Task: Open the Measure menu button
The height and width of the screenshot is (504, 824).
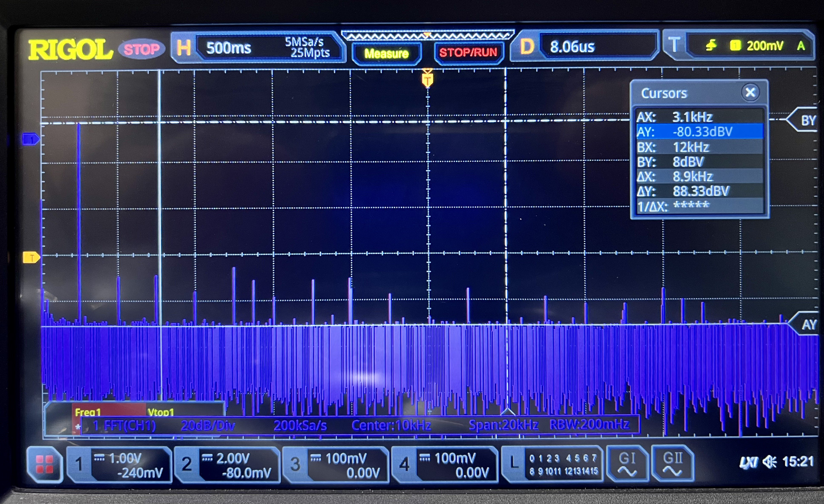Action: point(387,53)
